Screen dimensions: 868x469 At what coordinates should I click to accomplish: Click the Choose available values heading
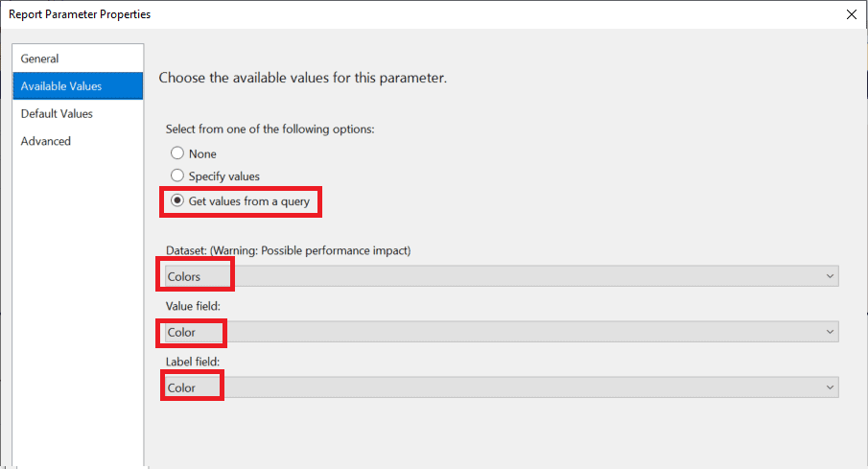click(302, 78)
